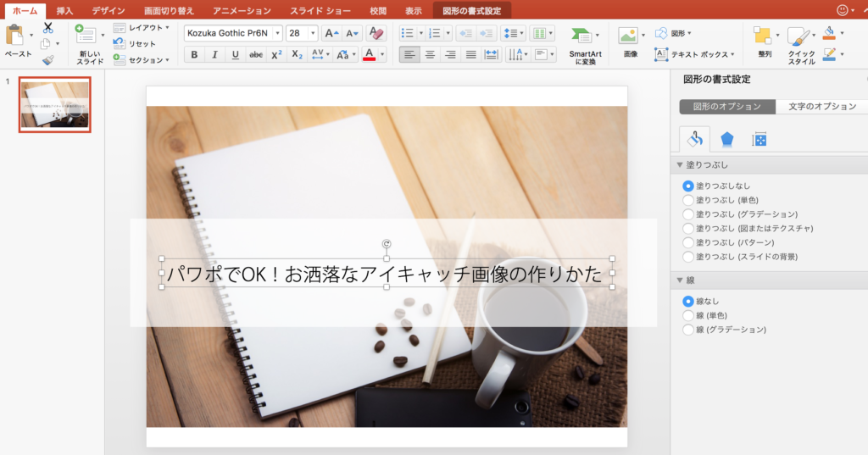Collapse the 塗りつぶし section
The height and width of the screenshot is (455, 868).
(x=680, y=165)
